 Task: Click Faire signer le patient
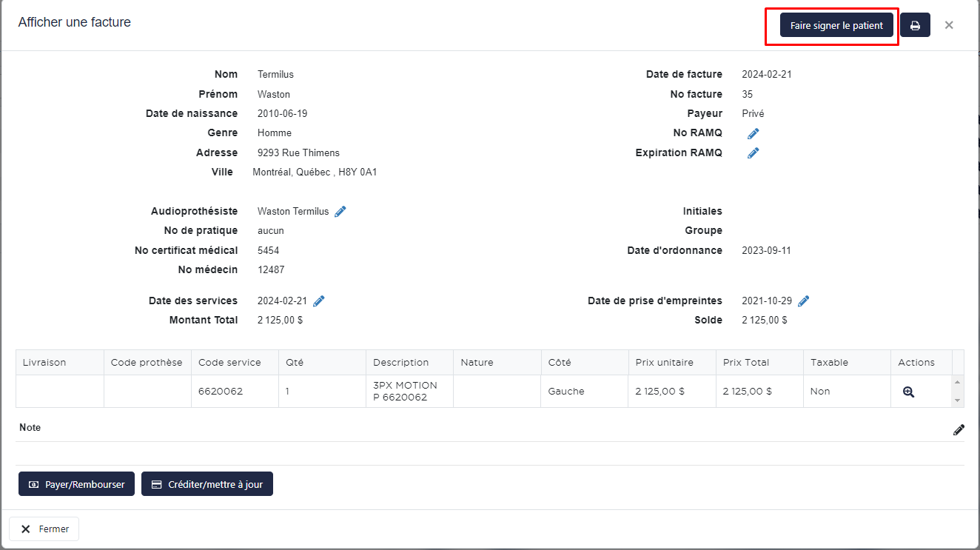pos(836,26)
